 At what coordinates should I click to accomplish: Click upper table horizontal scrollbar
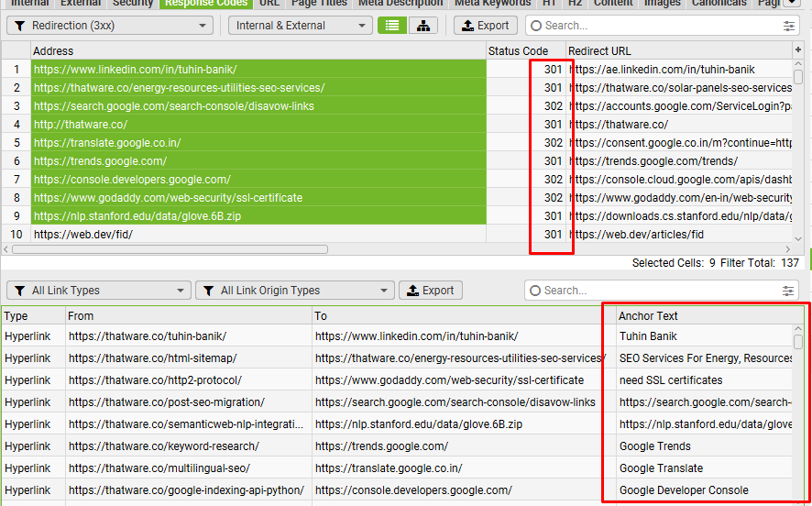[170, 249]
